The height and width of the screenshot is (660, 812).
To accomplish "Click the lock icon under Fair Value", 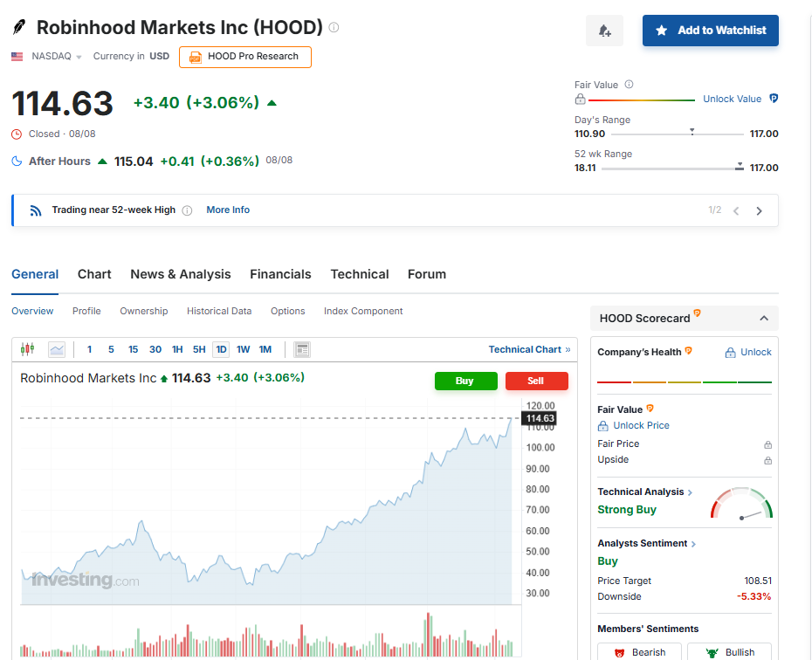I will [x=580, y=99].
